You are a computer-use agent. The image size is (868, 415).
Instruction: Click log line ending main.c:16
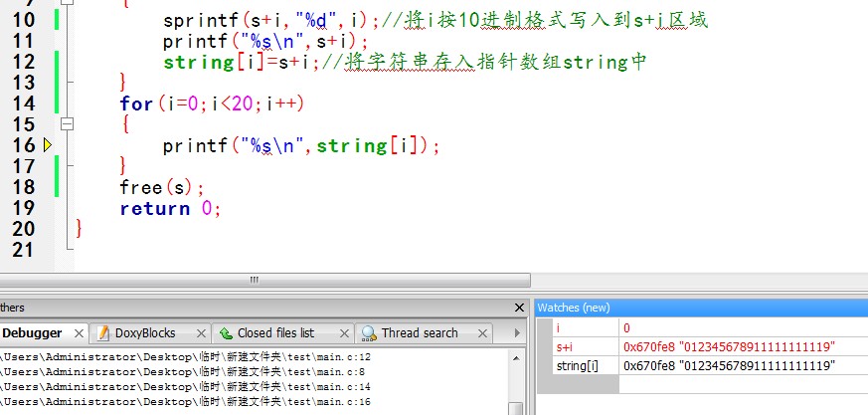[x=186, y=402]
